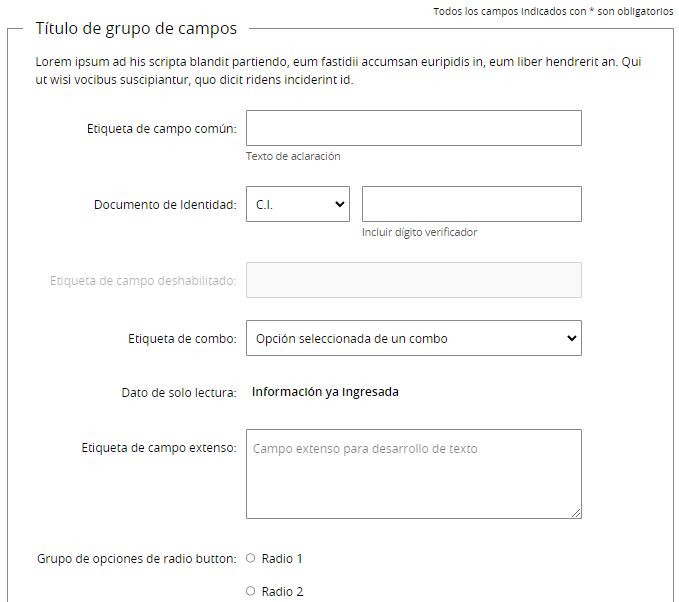The height and width of the screenshot is (602, 679).
Task: Click the 'Etiqueta de campo común:' label
Action: (x=161, y=128)
